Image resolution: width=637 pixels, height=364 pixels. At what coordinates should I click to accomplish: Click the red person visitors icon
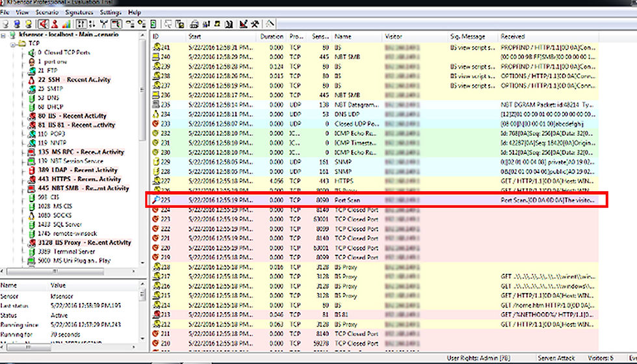[55, 24]
